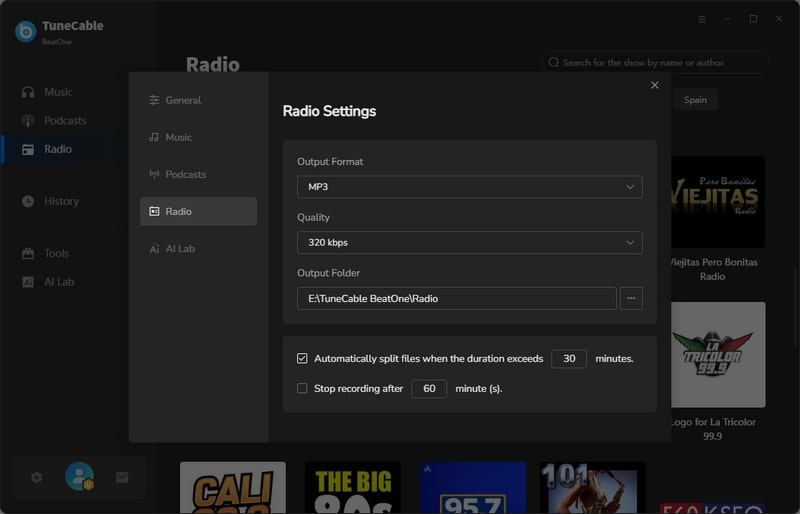Open the Music headphones icon in sidebar
Screen dimensions: 800x514
click(x=28, y=92)
